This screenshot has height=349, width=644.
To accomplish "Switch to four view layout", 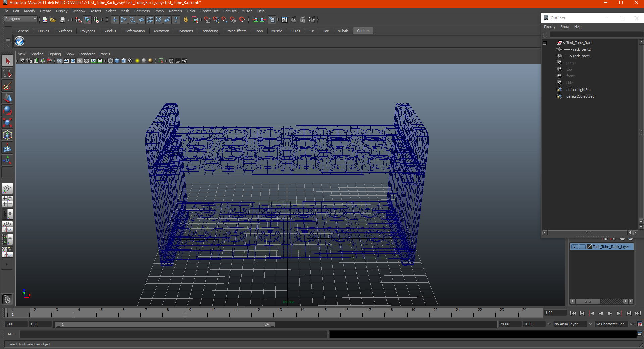I will 7,201.
